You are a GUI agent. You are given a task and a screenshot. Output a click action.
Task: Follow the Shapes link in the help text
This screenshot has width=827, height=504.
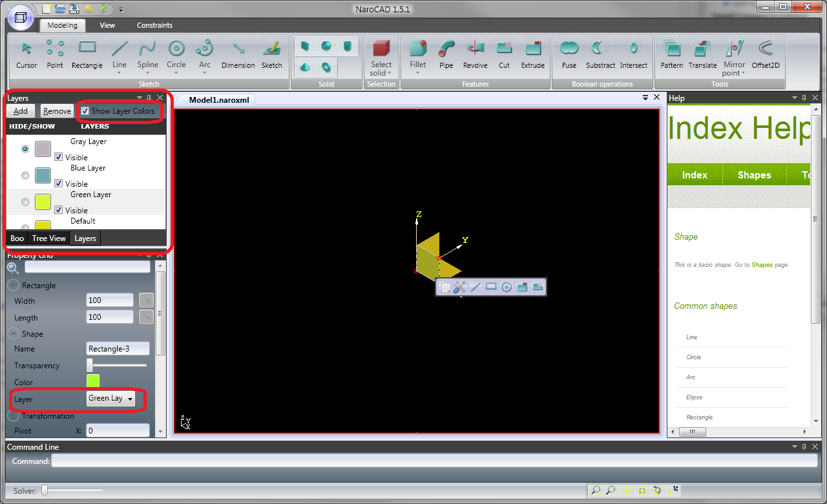(762, 265)
